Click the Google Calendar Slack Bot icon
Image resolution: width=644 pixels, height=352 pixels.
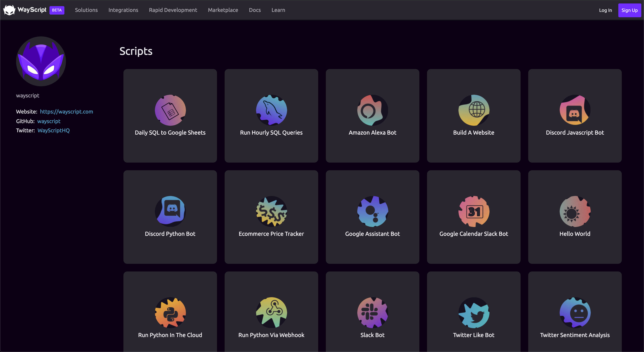click(x=474, y=211)
